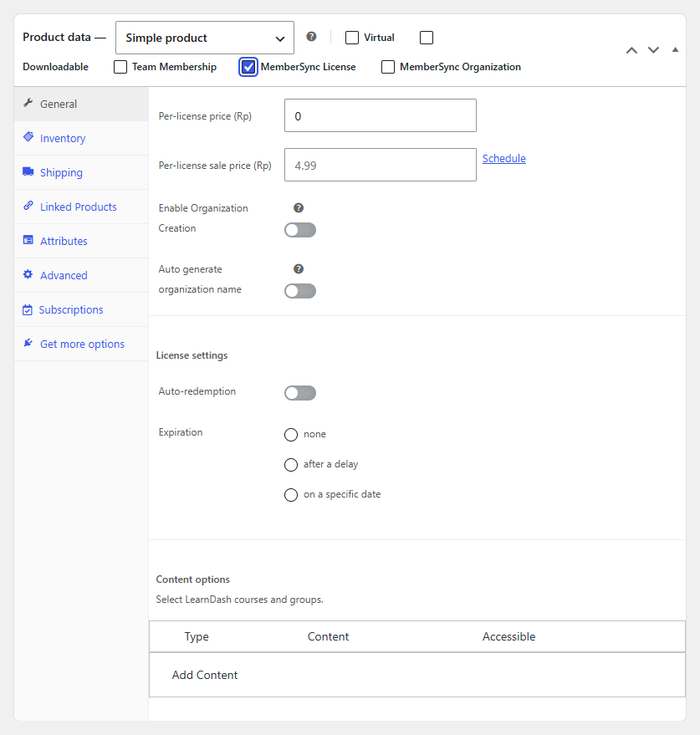Open the Subscriptions tab
Image resolution: width=700 pixels, height=735 pixels.
pos(81,309)
